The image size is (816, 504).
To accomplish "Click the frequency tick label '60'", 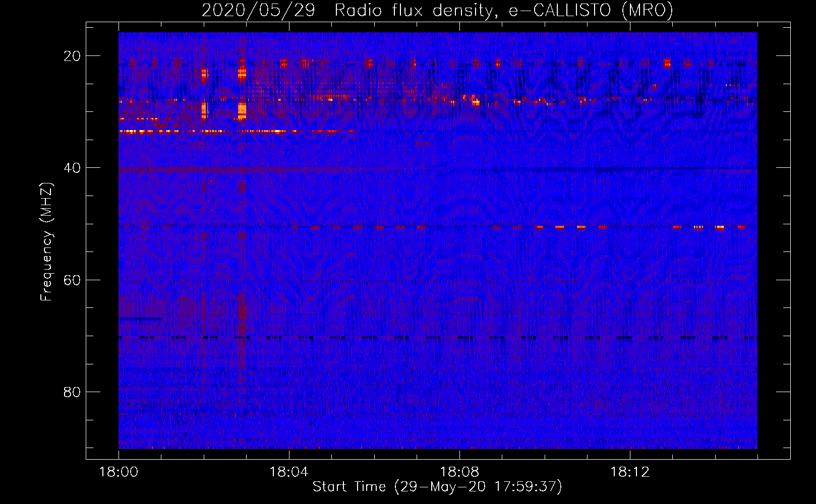I will tap(73, 280).
